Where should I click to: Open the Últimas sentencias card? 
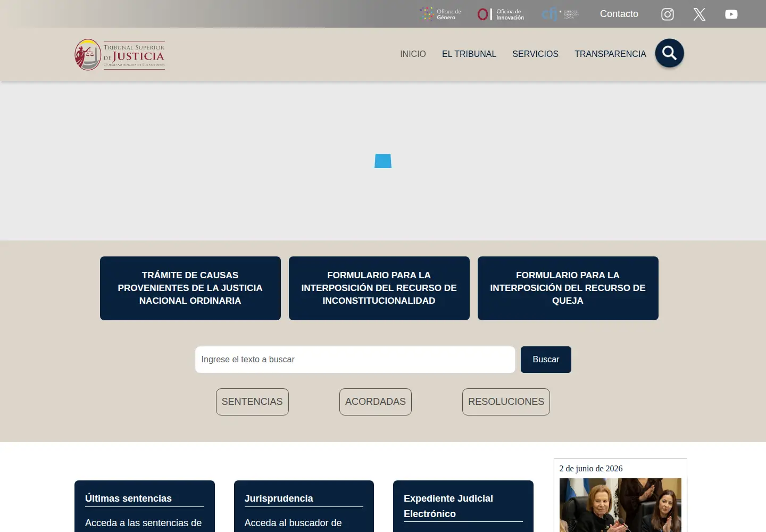click(x=145, y=506)
